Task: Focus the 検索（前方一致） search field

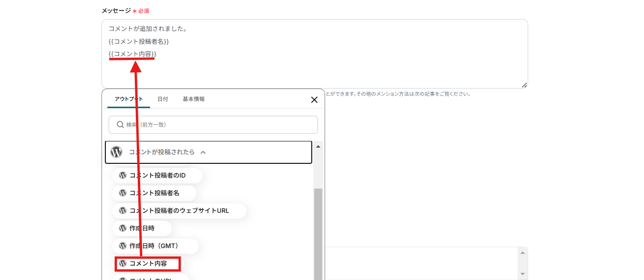Action: click(x=213, y=125)
